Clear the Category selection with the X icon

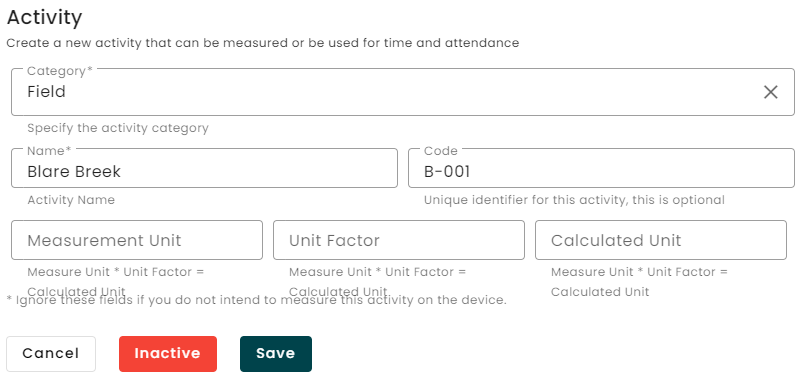[771, 92]
